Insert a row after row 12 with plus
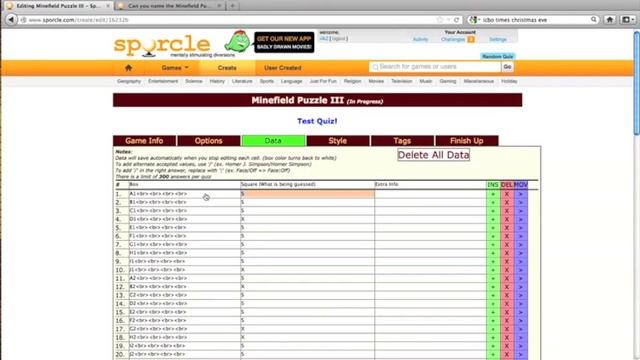 click(493, 287)
